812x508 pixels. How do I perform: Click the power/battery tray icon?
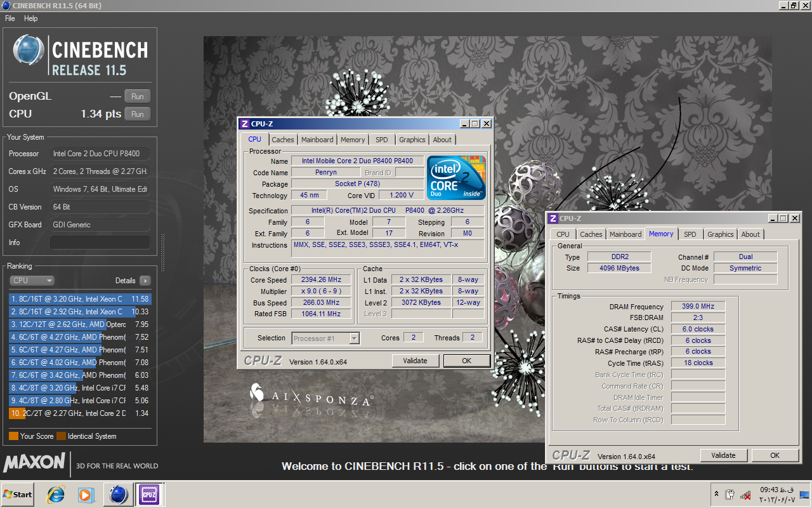coord(730,495)
